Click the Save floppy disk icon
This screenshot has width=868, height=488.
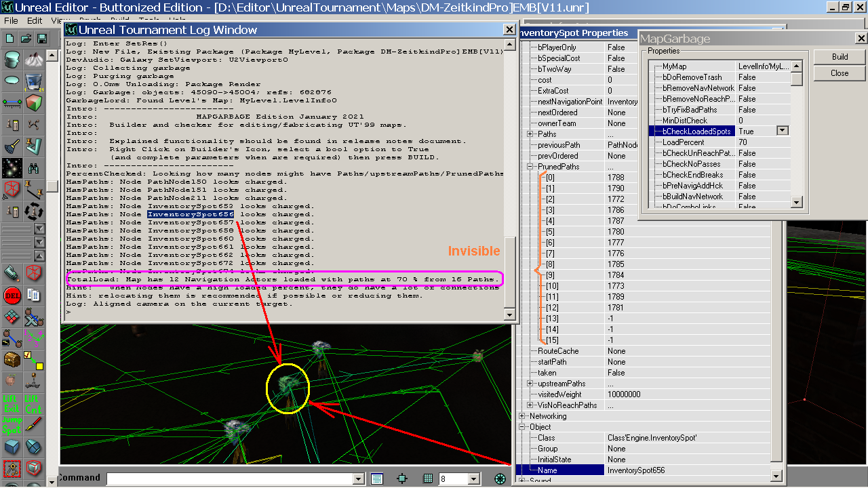click(41, 39)
